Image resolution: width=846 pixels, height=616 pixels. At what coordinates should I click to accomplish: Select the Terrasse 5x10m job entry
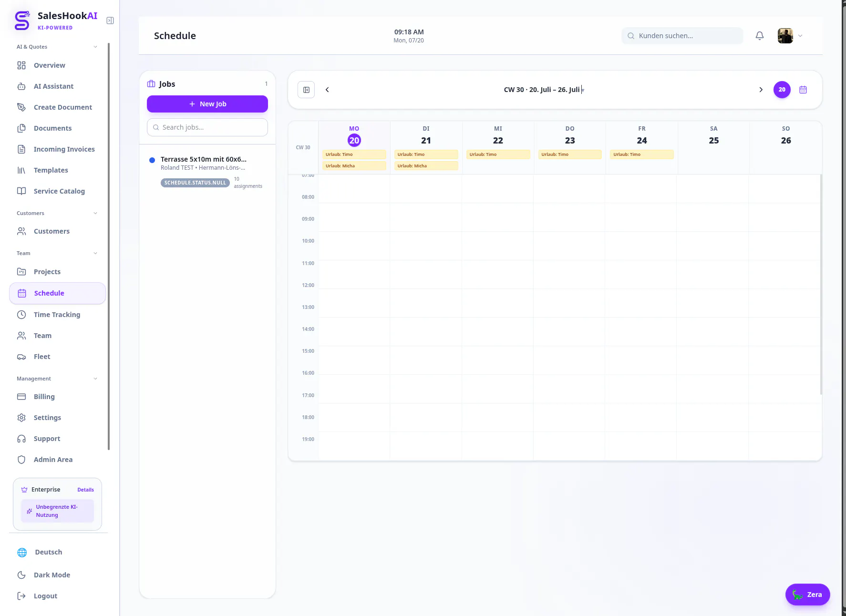tap(207, 172)
